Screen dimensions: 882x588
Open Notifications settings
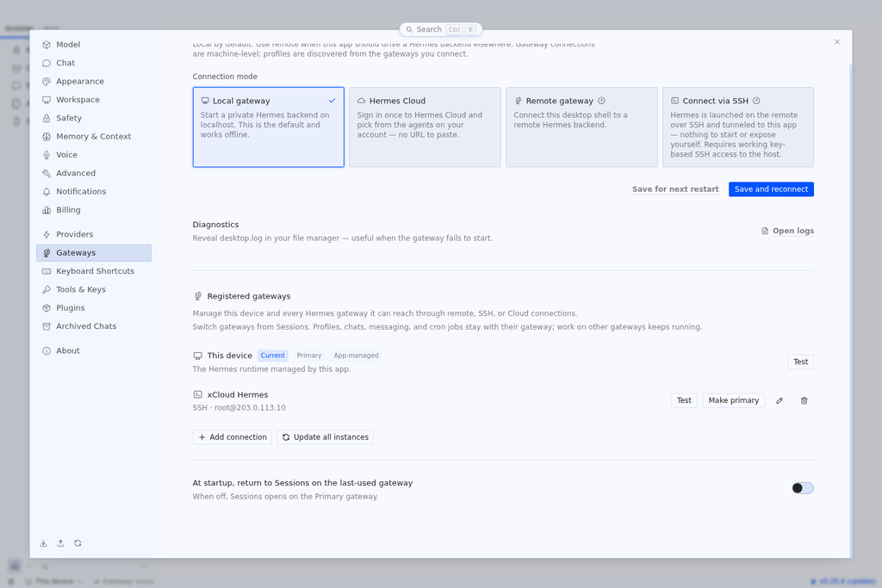[x=93, y=192]
